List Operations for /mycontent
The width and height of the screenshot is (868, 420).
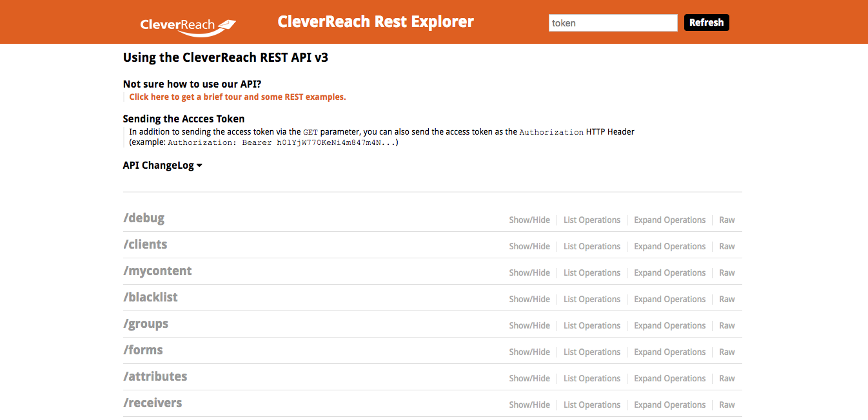592,272
